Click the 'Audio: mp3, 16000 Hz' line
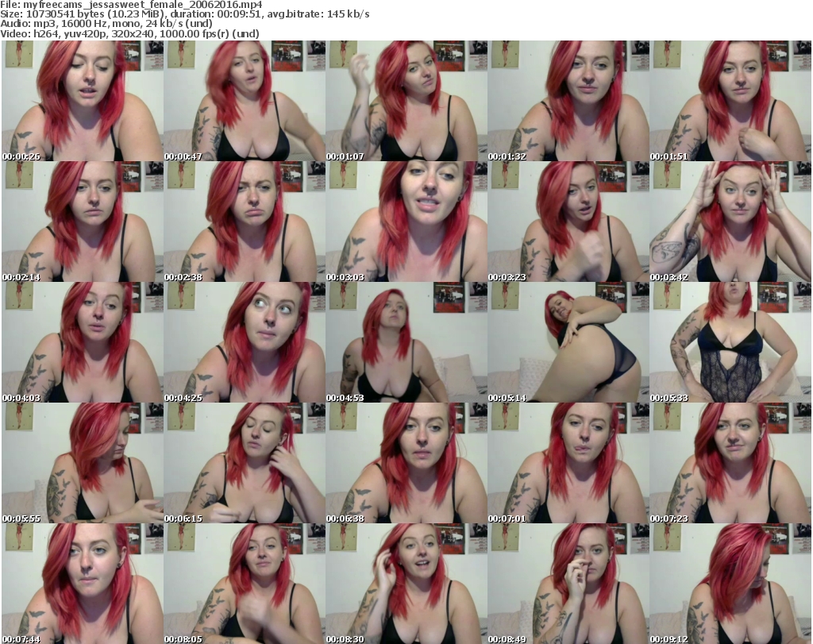 (x=106, y=24)
